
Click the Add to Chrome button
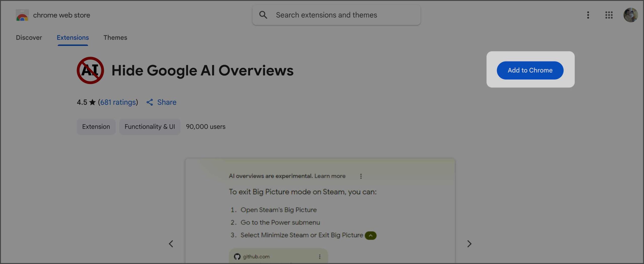(530, 70)
